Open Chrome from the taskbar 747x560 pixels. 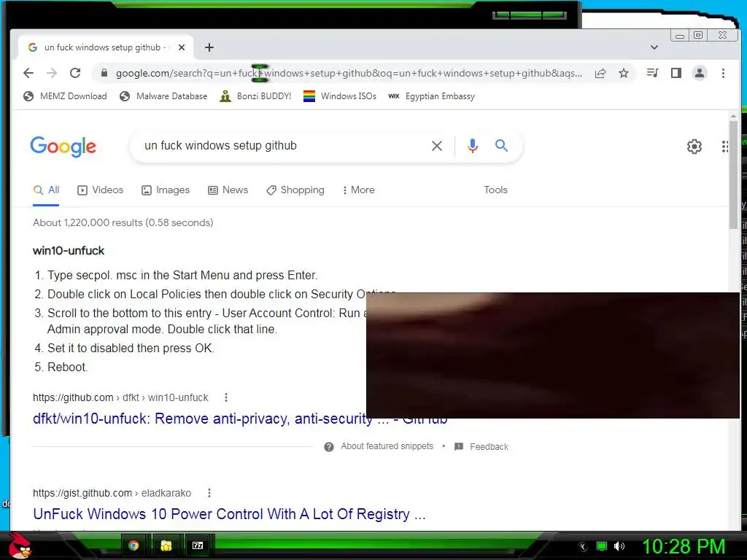(x=133, y=545)
